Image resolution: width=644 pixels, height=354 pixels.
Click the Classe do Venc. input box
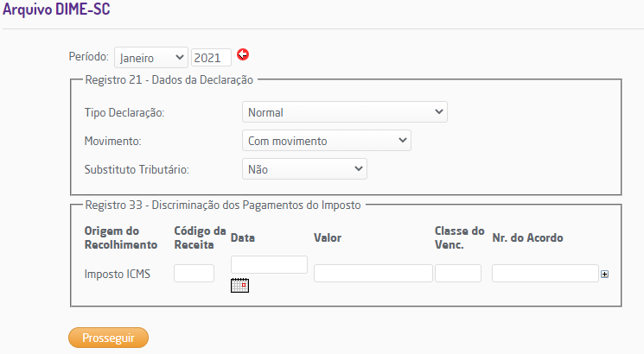click(x=457, y=274)
